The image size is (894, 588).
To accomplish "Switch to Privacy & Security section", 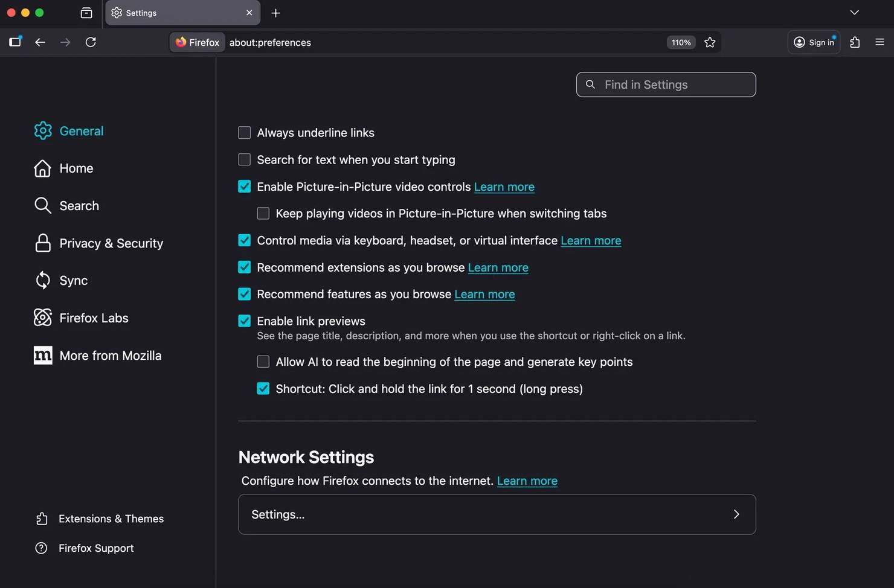I will point(111,243).
